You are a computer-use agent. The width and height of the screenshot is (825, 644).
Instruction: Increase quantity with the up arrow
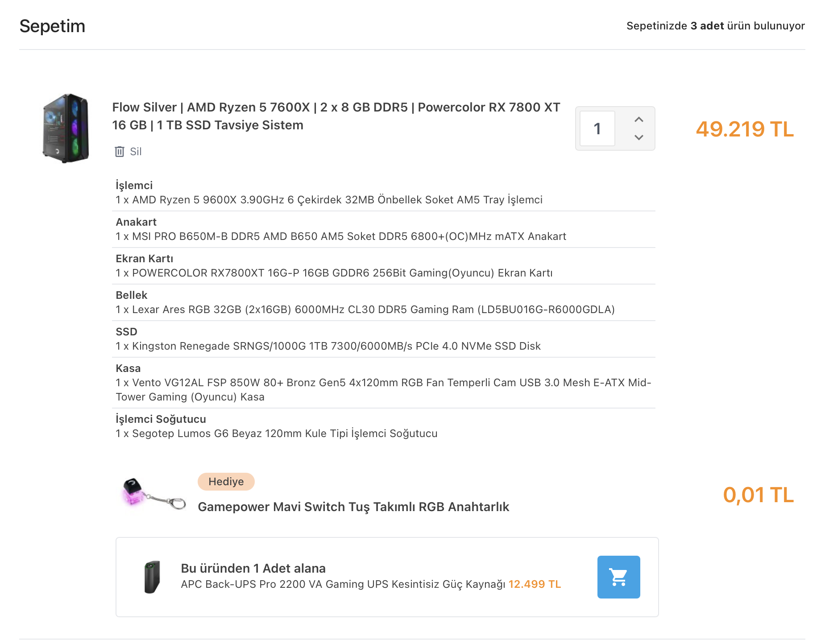(x=638, y=120)
